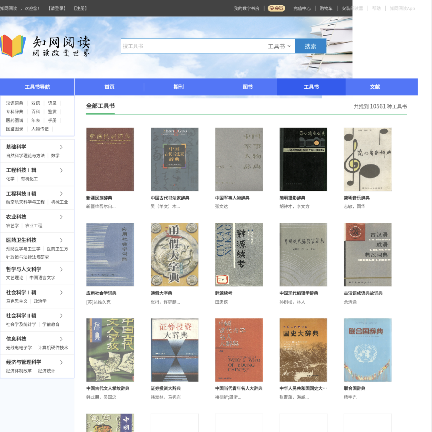Open the 信息科技 category link
This screenshot has width=432, height=432.
16,339
